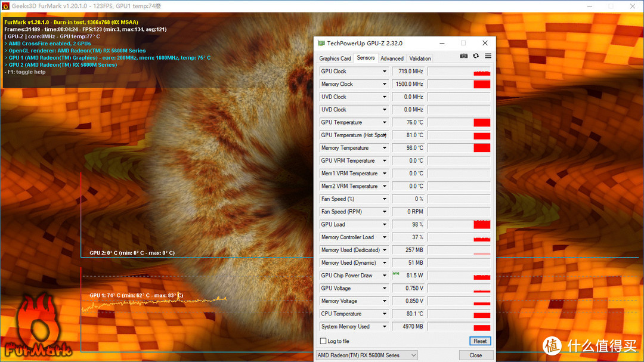Expand the GPU Load dropdown arrow
The height and width of the screenshot is (362, 644).
coord(385,224)
